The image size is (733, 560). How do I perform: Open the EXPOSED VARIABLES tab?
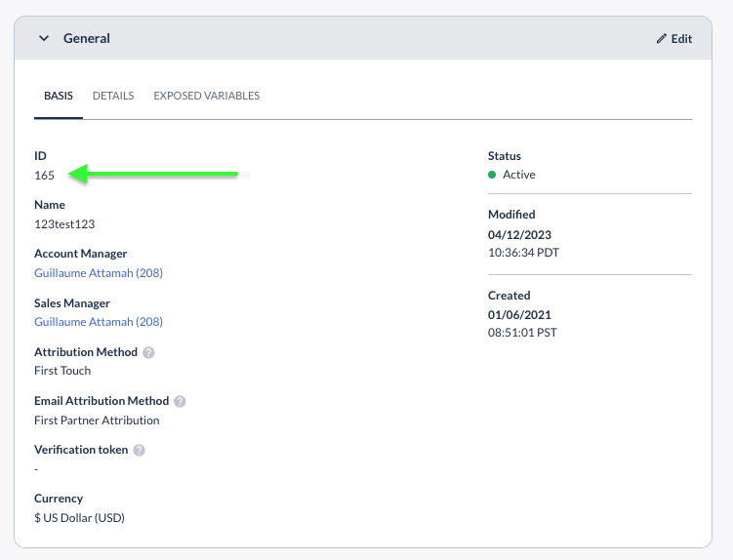point(207,96)
